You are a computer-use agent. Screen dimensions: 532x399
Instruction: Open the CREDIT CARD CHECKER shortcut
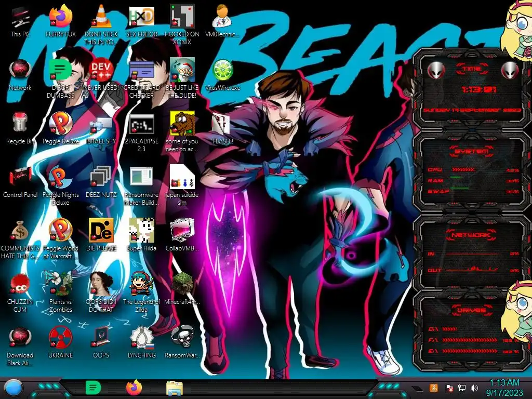click(141, 79)
